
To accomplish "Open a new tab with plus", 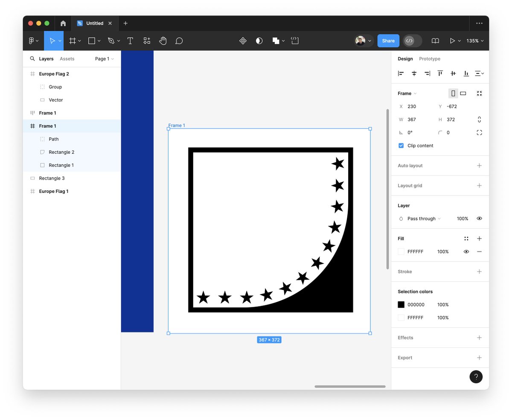I will (125, 23).
